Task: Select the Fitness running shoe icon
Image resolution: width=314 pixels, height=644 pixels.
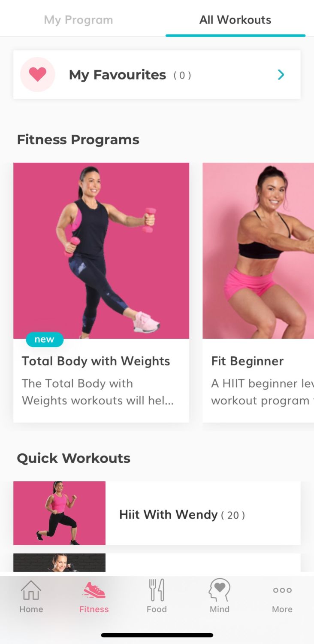Action: click(94, 590)
